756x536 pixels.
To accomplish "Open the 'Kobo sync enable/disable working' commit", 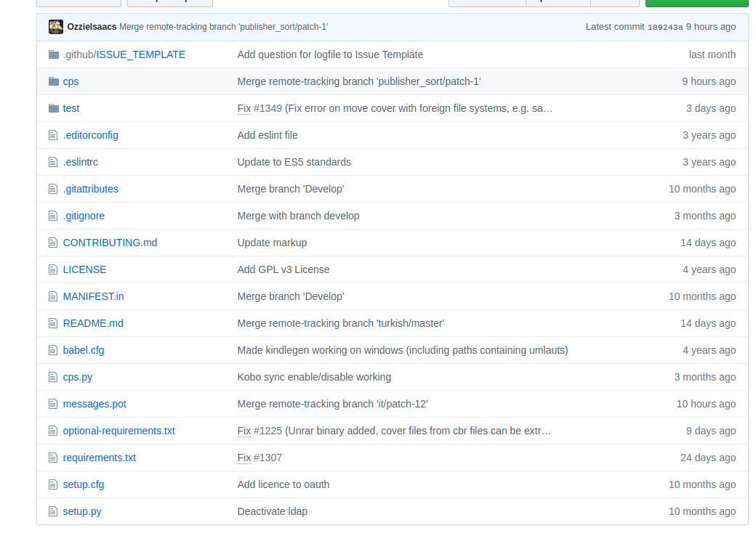I will click(x=314, y=377).
